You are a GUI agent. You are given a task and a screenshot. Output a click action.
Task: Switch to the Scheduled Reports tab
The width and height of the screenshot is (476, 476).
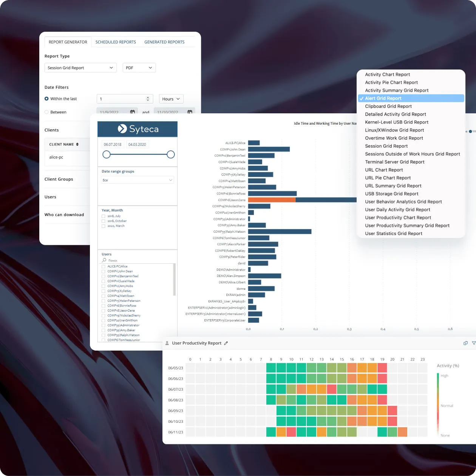(116, 42)
